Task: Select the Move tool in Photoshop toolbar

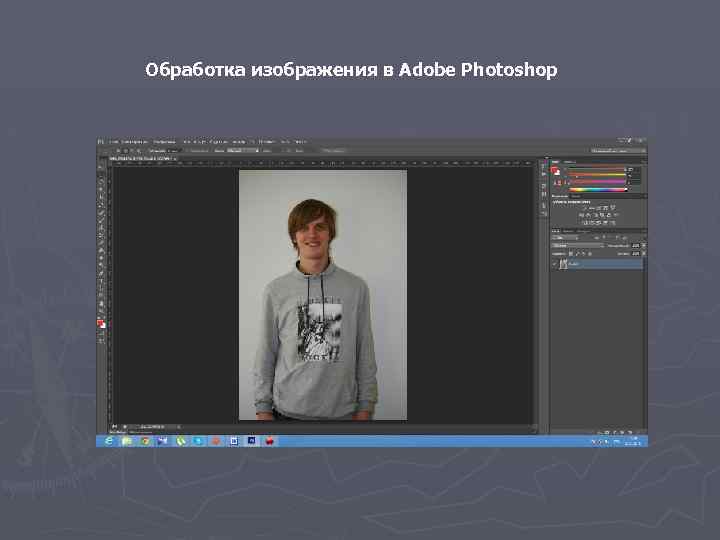Action: click(x=101, y=168)
